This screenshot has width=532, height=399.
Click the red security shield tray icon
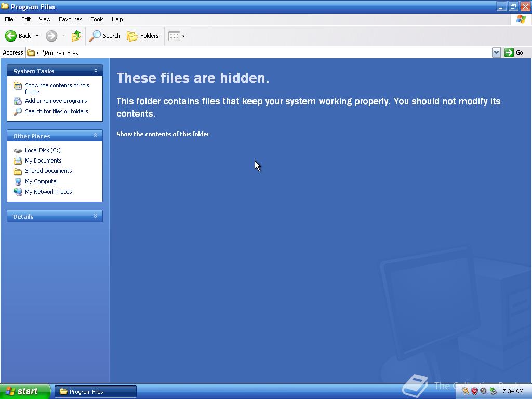tap(475, 391)
